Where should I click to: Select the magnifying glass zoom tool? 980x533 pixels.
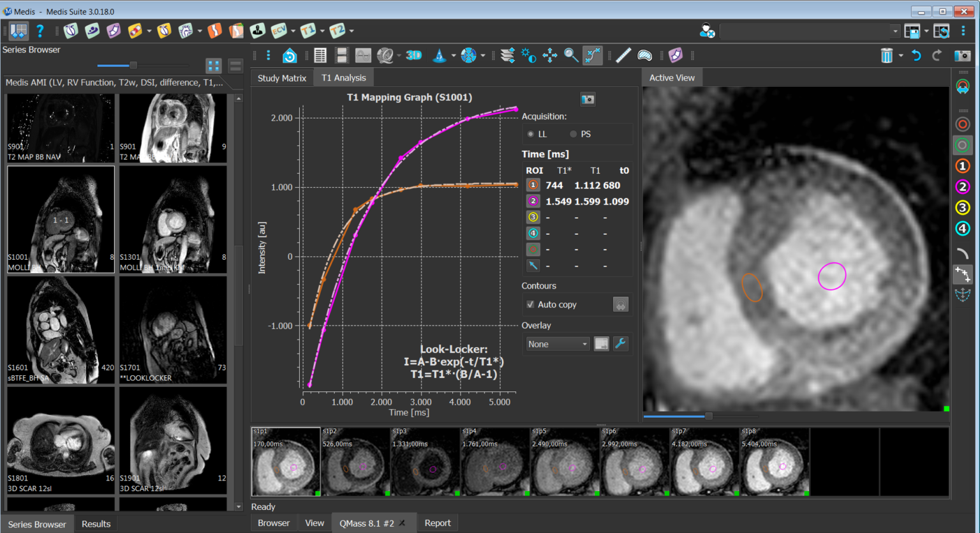571,56
